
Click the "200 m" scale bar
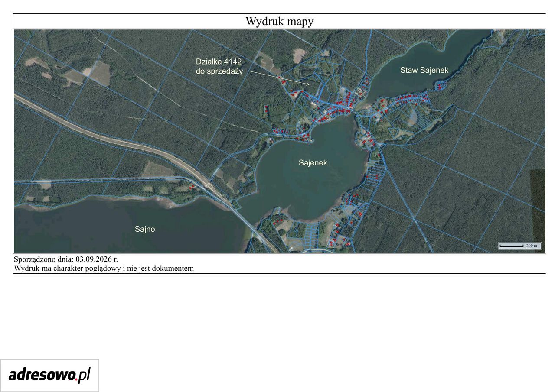click(x=520, y=246)
